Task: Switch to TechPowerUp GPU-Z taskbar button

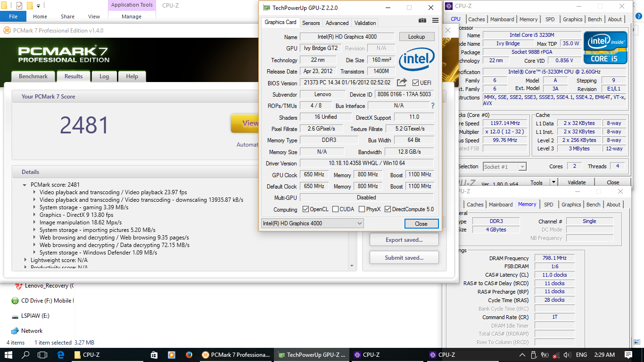Action: coord(312,355)
